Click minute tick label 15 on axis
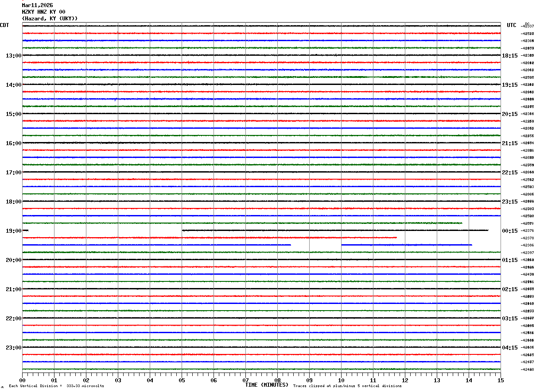The height and width of the screenshot is (392, 536). [501, 380]
